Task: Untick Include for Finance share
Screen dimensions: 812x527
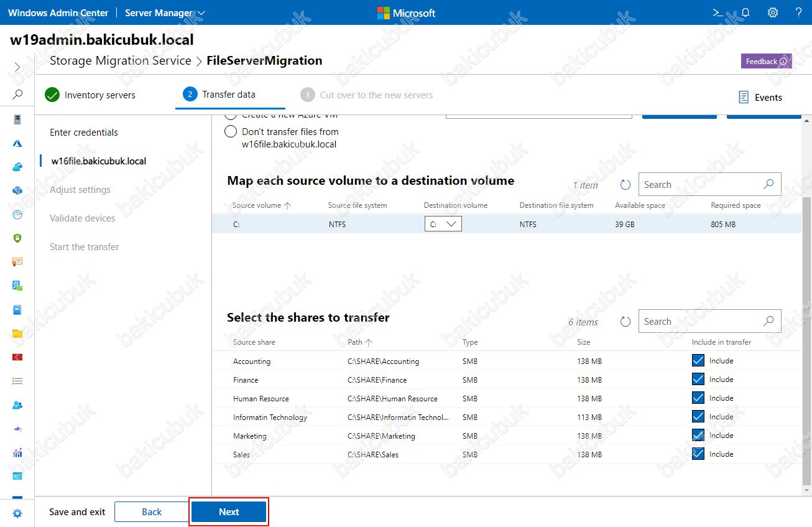Action: point(698,379)
